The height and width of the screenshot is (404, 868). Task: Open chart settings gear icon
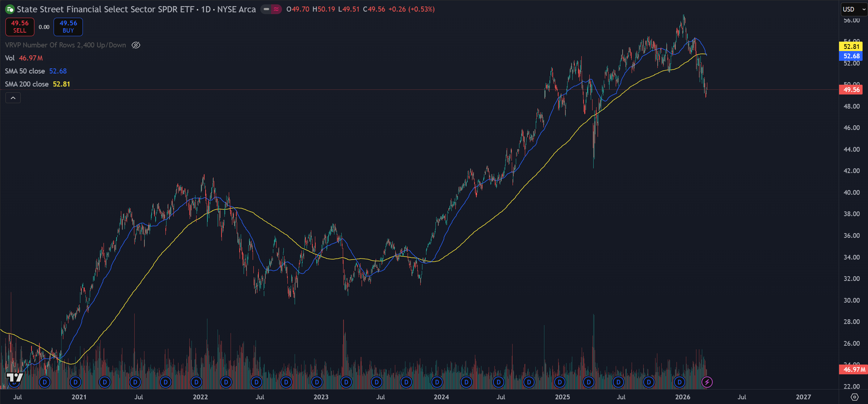[854, 397]
